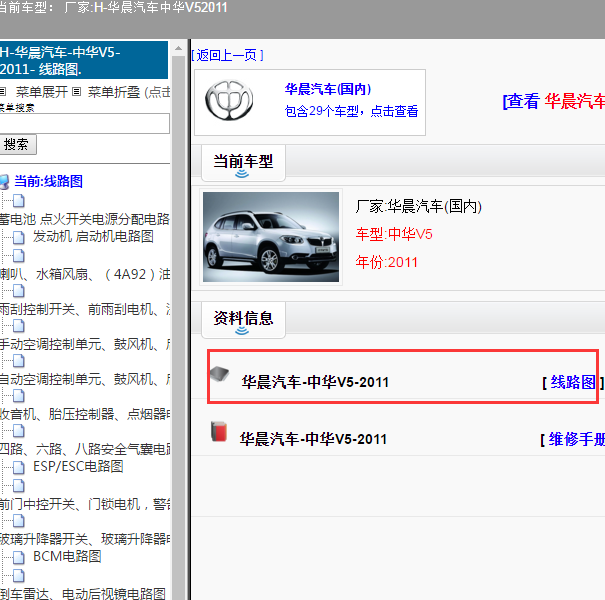Open BCM电路图 tree item

(67, 556)
